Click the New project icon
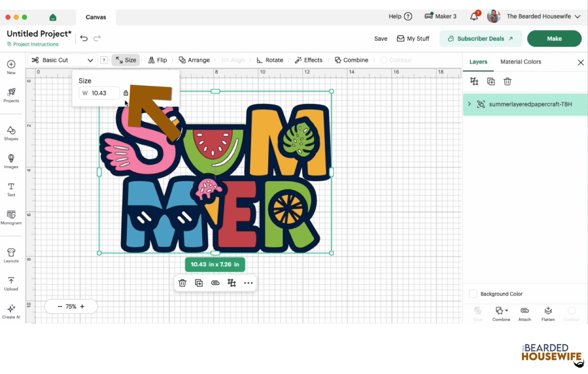 [11, 67]
